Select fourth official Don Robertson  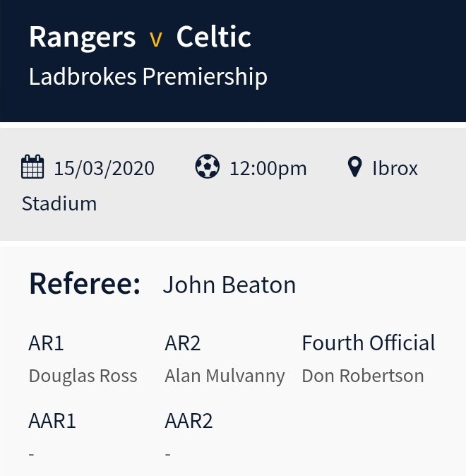coord(362,376)
